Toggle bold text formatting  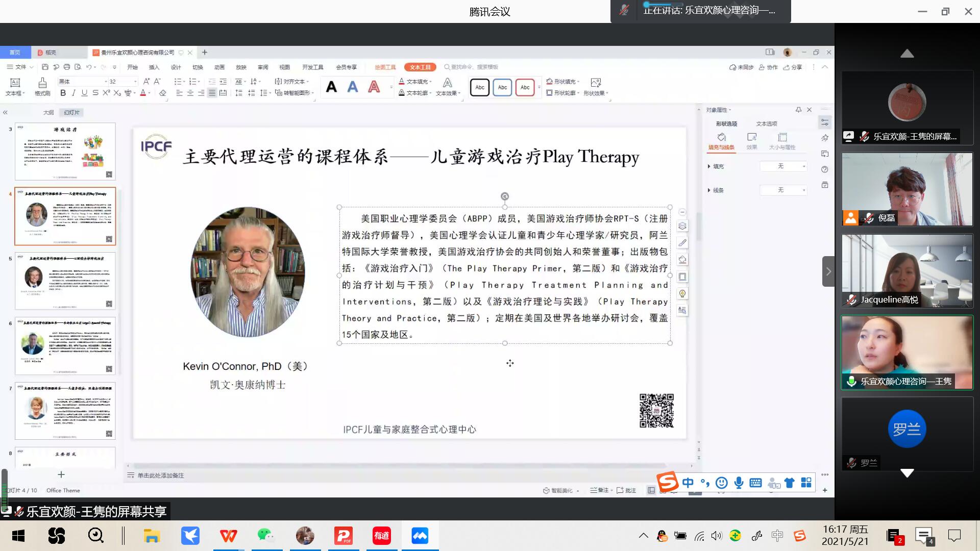click(x=63, y=93)
